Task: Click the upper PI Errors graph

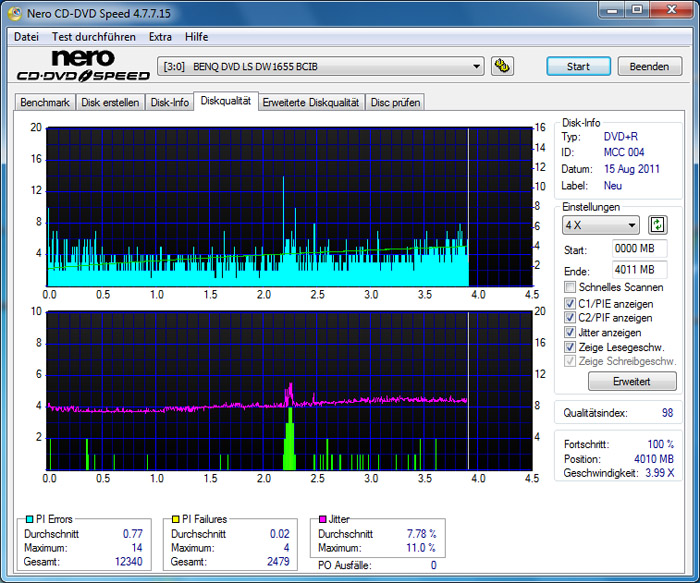Action: (290, 207)
